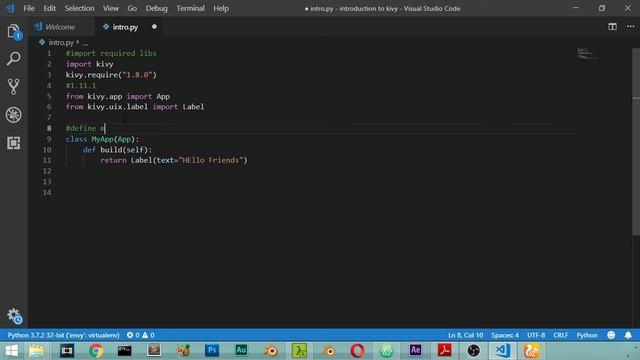Screen dimensions: 640x360
Task: Open Command Prompt from taskbar
Action: pos(124,351)
